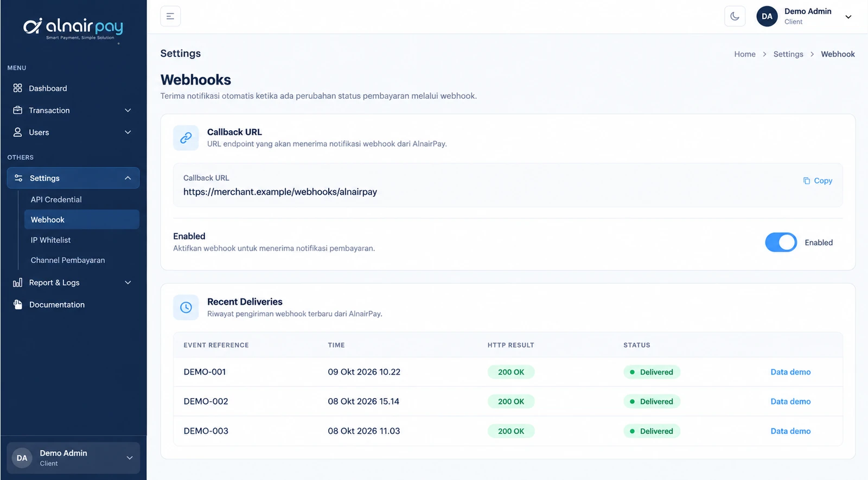Open Data demo link for DEMO-002
Image resolution: width=868 pixels, height=480 pixels.
(x=790, y=401)
